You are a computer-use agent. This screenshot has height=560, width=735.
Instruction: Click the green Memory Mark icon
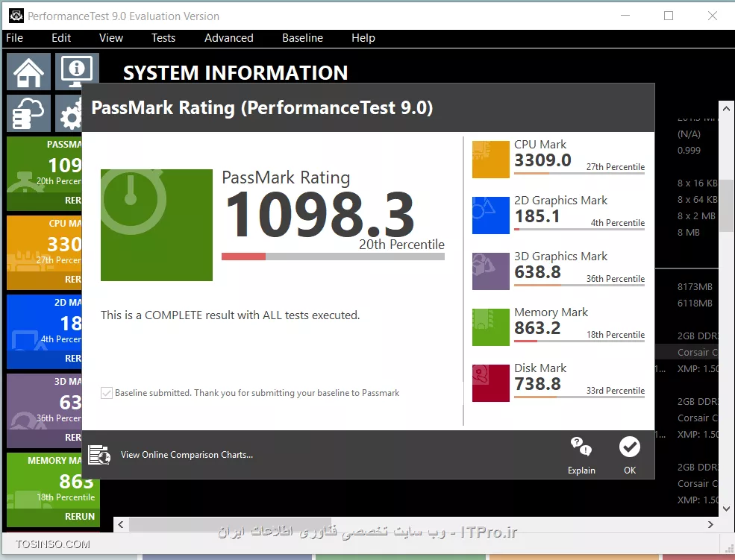pos(491,327)
